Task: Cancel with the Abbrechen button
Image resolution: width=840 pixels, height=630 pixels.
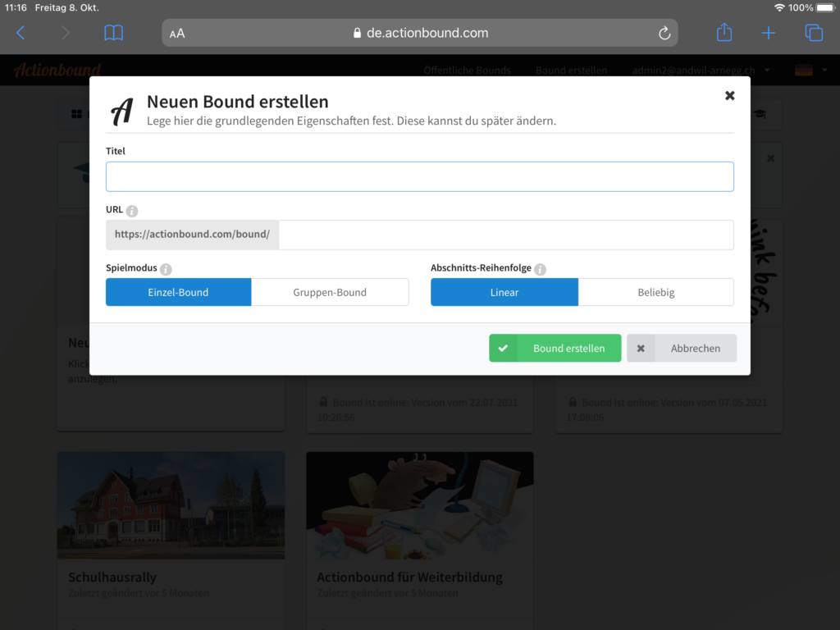Action: click(682, 348)
